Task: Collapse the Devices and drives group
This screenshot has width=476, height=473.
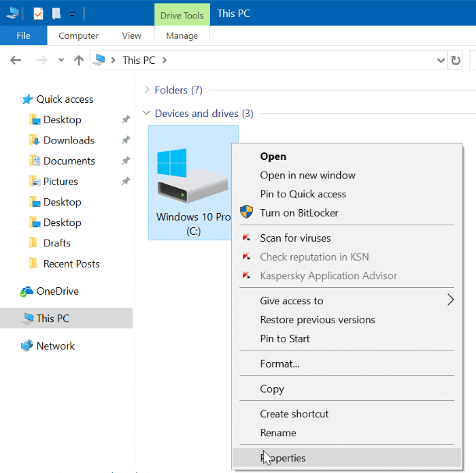Action: click(146, 113)
